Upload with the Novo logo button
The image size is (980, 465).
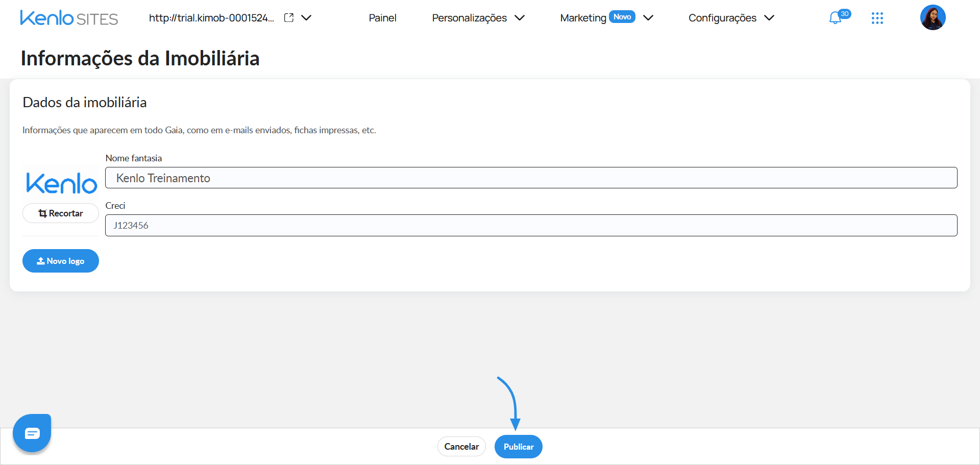[61, 261]
